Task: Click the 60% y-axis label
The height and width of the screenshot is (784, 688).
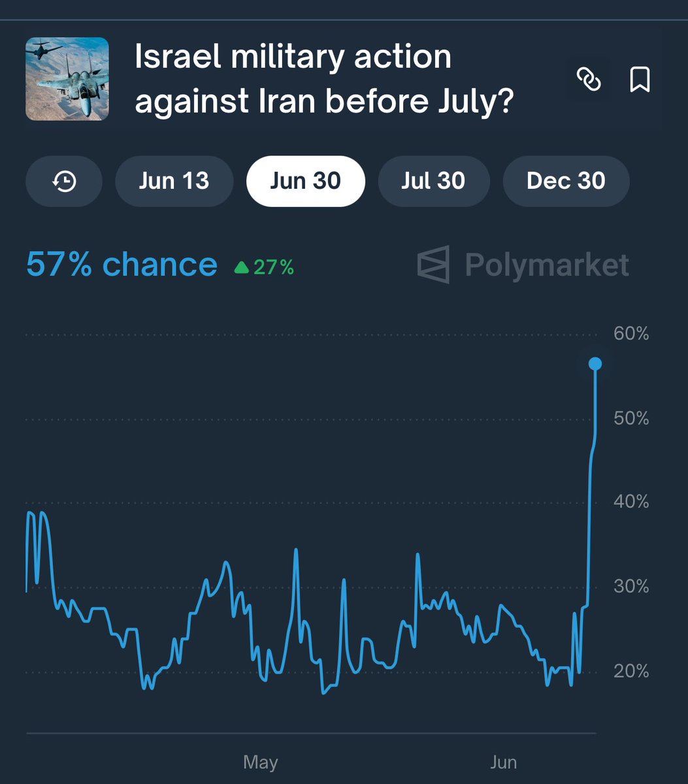Action: (631, 334)
